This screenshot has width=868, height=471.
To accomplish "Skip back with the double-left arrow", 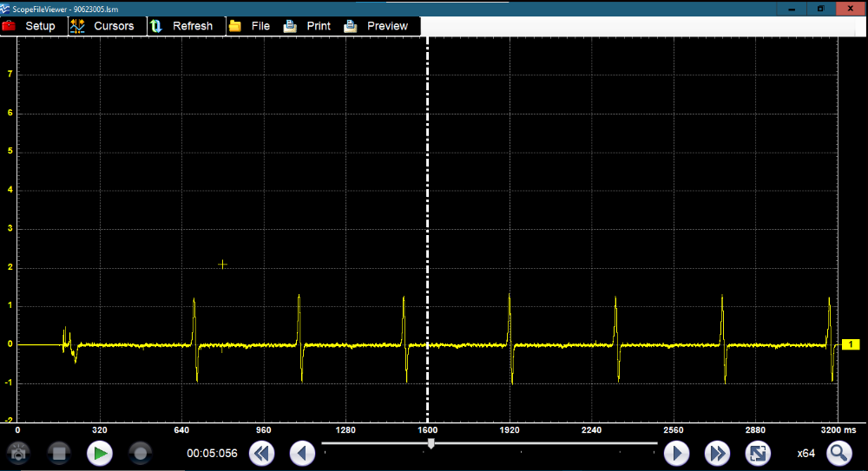I will (261, 453).
